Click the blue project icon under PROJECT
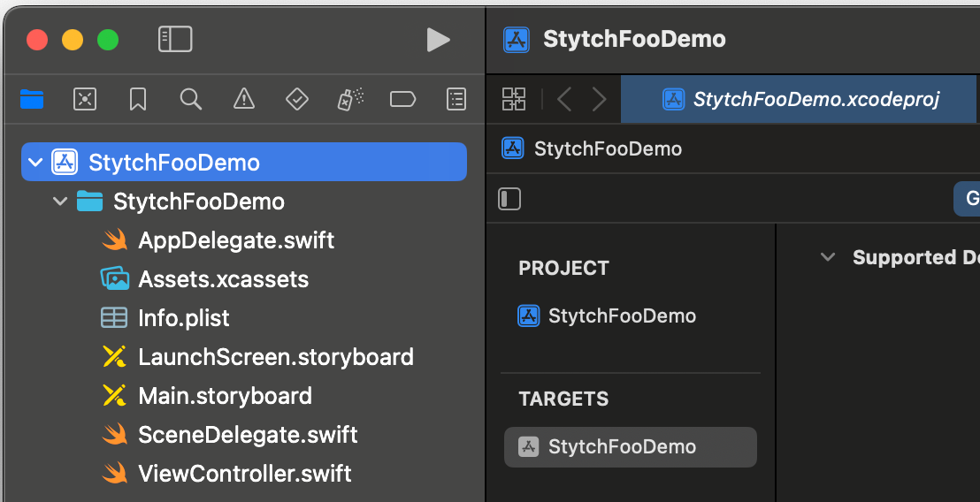980x502 pixels. point(529,316)
